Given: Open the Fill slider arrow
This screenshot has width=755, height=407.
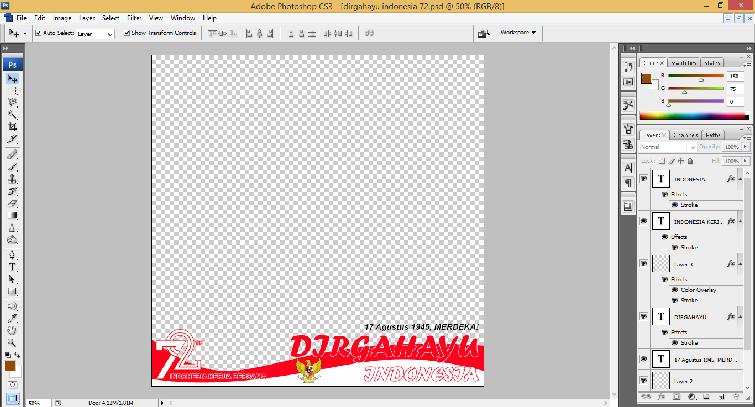Looking at the screenshot, I should [x=745, y=161].
